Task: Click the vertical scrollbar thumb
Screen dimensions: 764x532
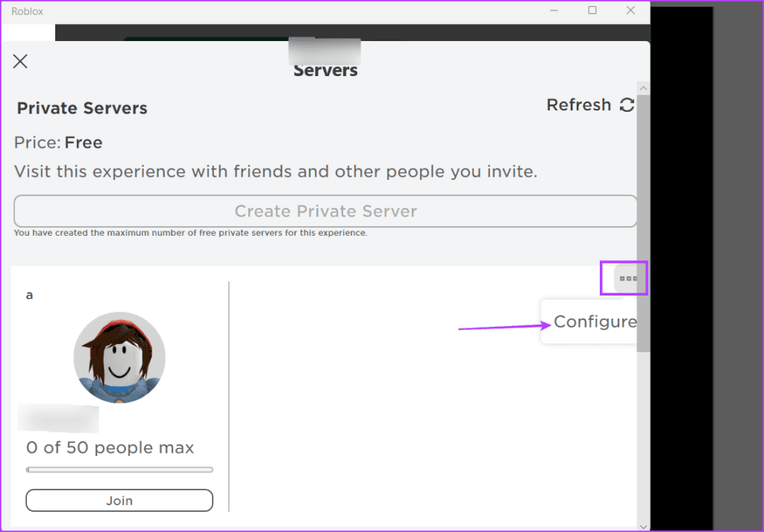Action: tap(643, 223)
